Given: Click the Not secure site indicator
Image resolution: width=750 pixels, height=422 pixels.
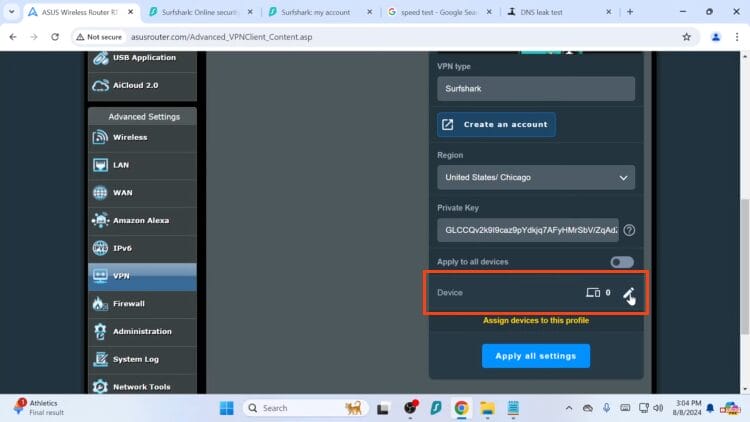Looking at the screenshot, I should [x=99, y=37].
